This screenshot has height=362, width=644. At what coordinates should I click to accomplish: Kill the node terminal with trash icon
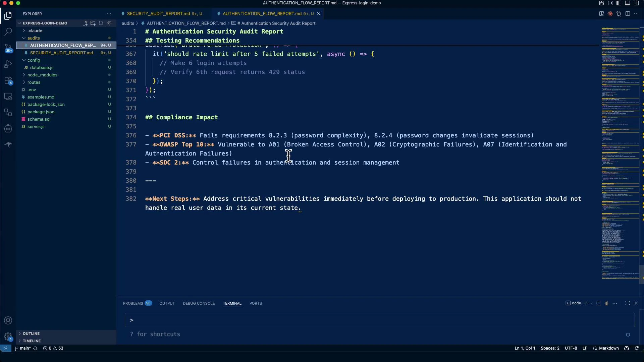pos(607,303)
